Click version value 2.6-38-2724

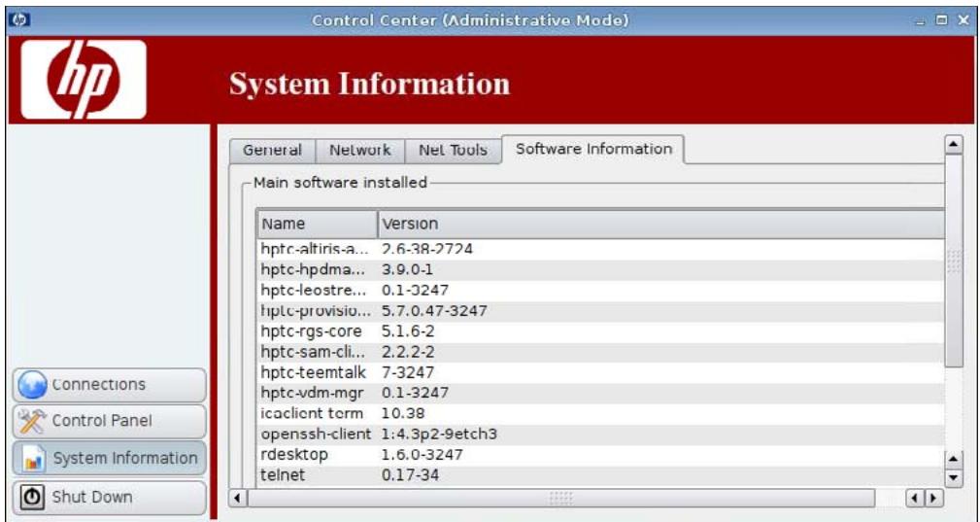point(427,250)
